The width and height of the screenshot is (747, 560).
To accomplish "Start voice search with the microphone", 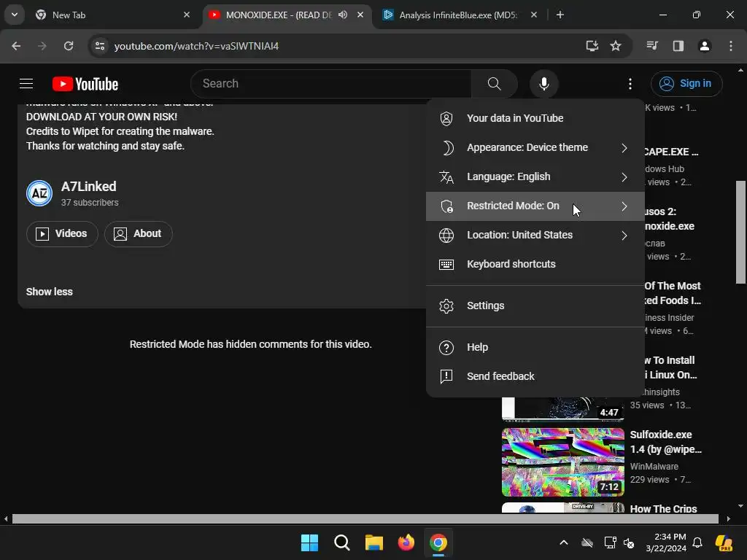I will coord(543,84).
